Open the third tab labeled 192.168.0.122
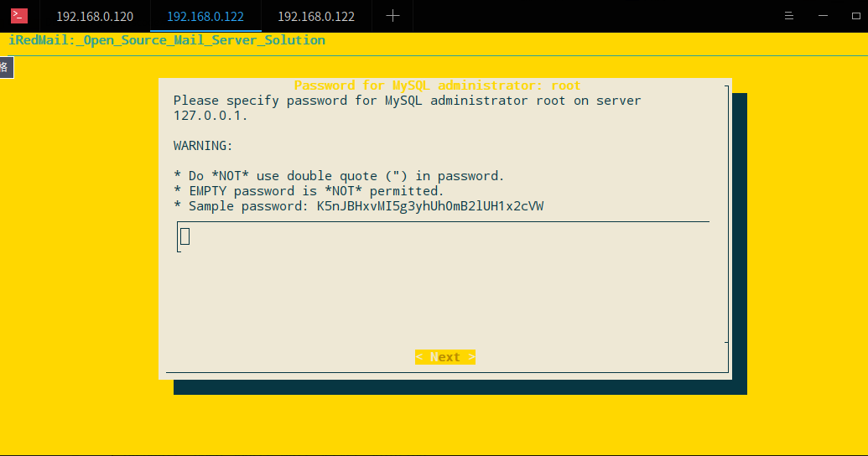Screen dimensions: 868x456 (x=316, y=17)
